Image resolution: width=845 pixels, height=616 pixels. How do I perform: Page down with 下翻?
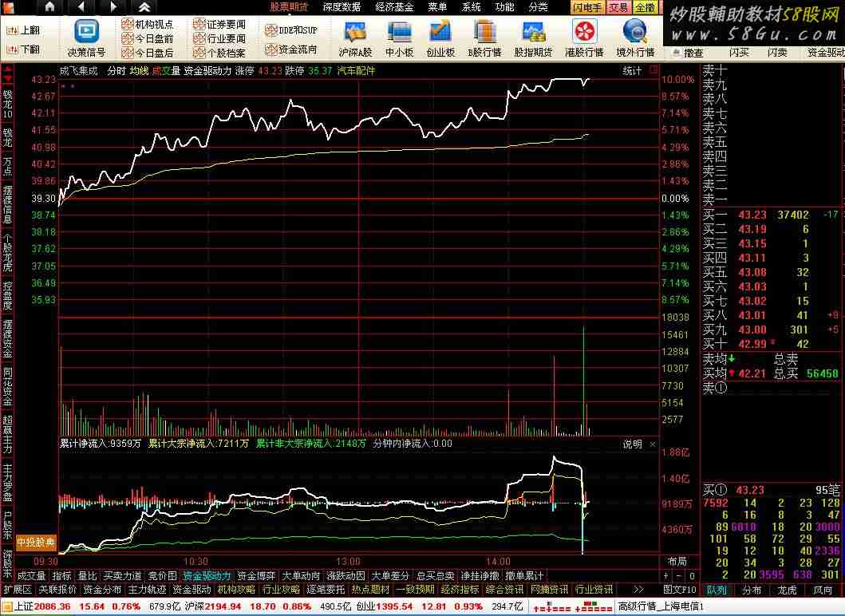[x=23, y=49]
